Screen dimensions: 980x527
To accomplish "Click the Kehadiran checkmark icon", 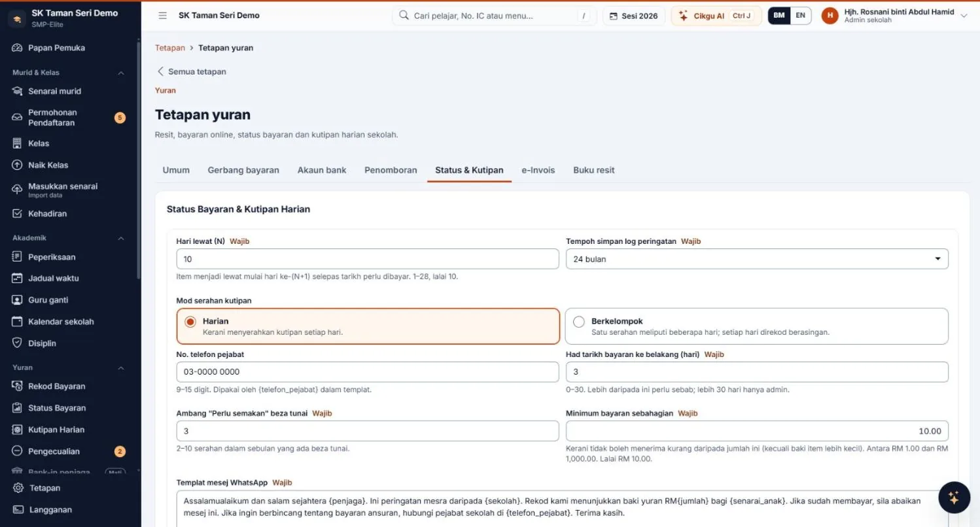I will tap(18, 213).
